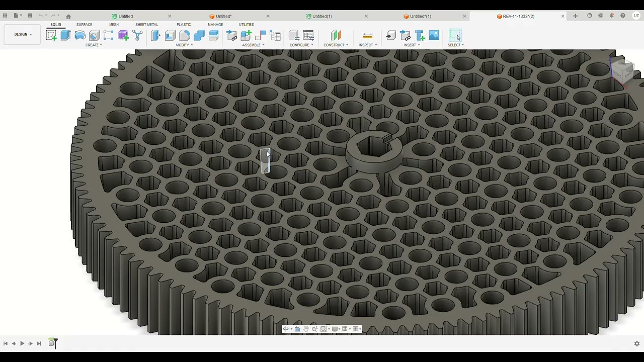
Task: Open the Data Panel grid icon
Action: point(5,16)
